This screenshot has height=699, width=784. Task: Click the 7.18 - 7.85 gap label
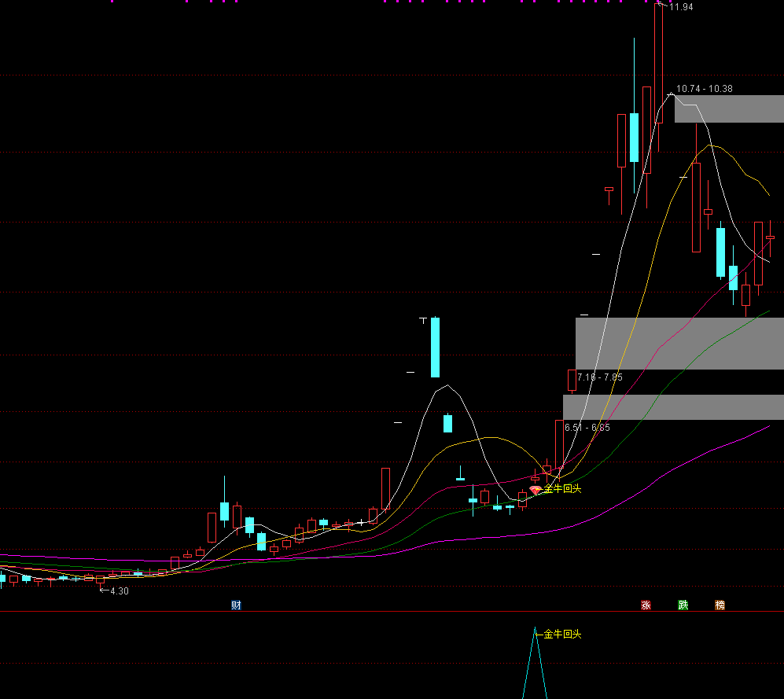coord(599,377)
